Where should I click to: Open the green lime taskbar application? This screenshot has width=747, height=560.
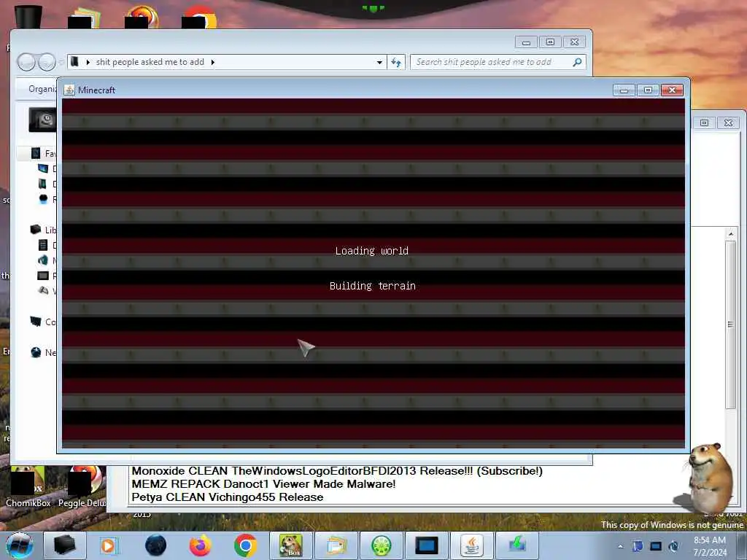[381, 545]
